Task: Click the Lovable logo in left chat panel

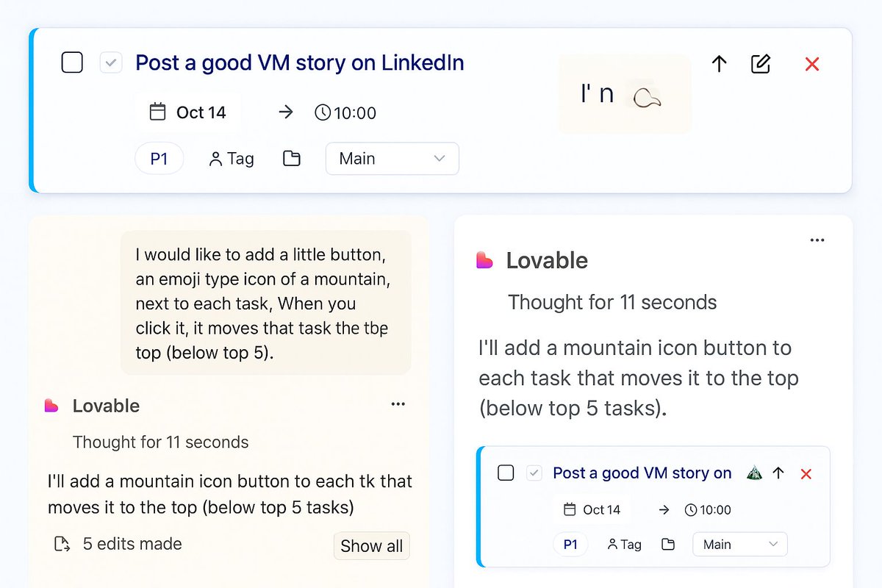Action: click(x=51, y=406)
